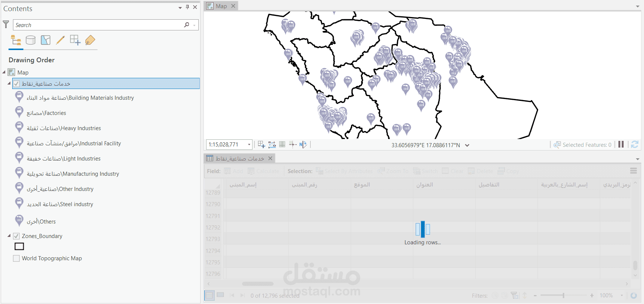Click the filter funnel icon in Contents
The width and height of the screenshot is (644, 304).
(6, 24)
